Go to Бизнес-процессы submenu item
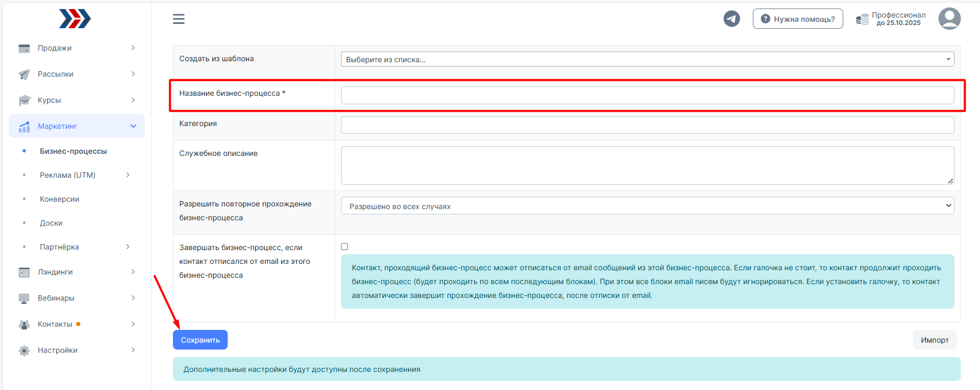The width and height of the screenshot is (980, 390). [x=73, y=151]
